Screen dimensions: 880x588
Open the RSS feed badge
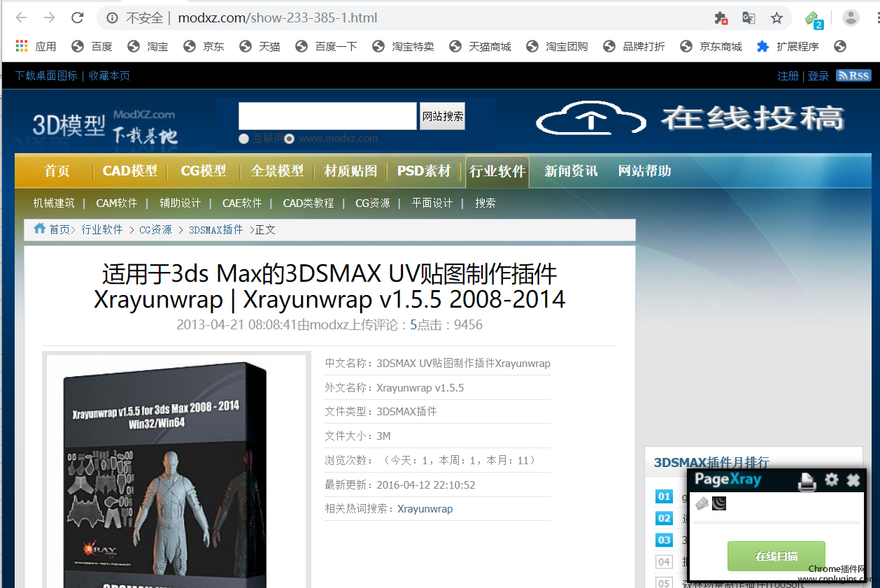(853, 76)
